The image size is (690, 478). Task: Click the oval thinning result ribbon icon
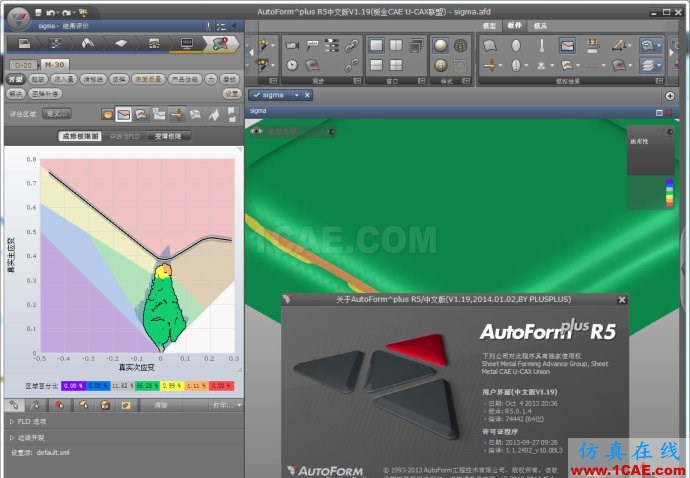point(516,45)
